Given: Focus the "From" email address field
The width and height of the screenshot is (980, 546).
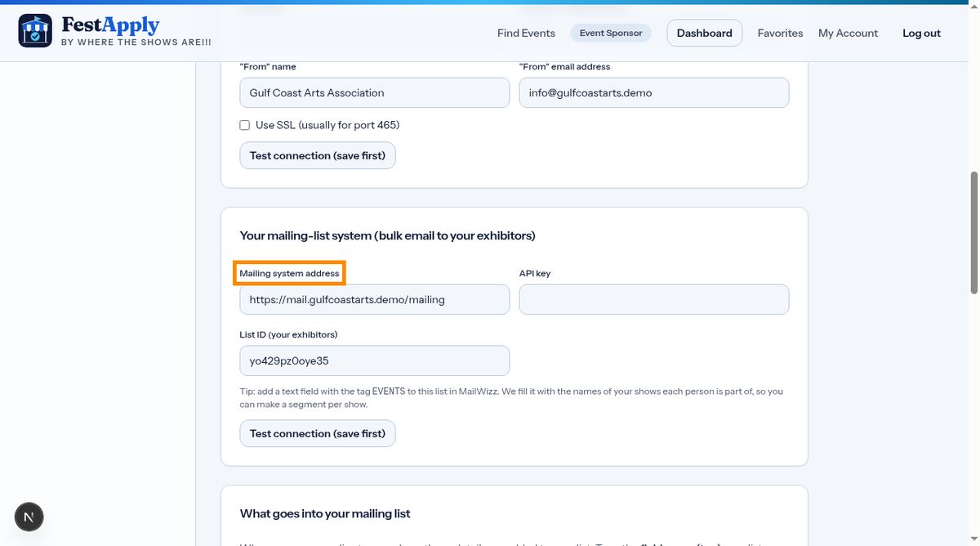Looking at the screenshot, I should [654, 92].
